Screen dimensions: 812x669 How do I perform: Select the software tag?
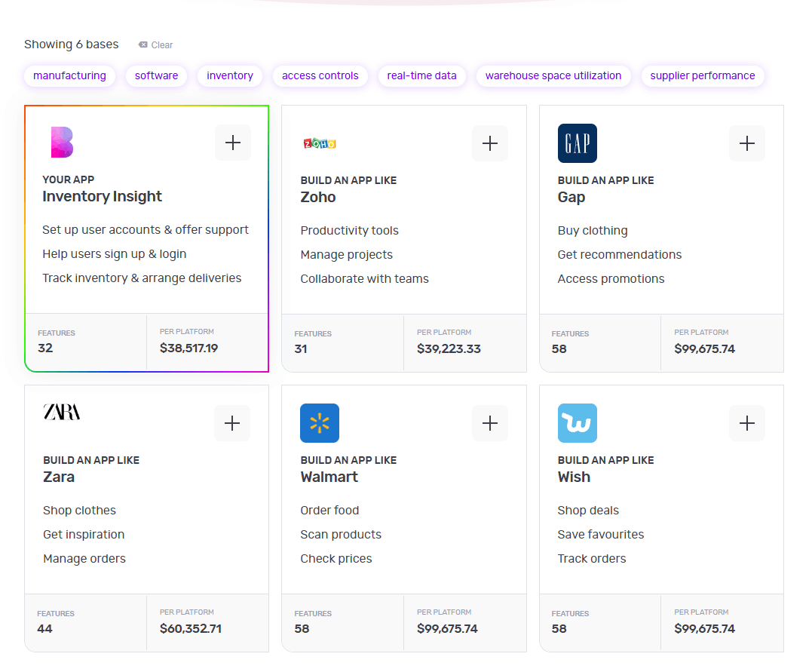click(x=156, y=75)
